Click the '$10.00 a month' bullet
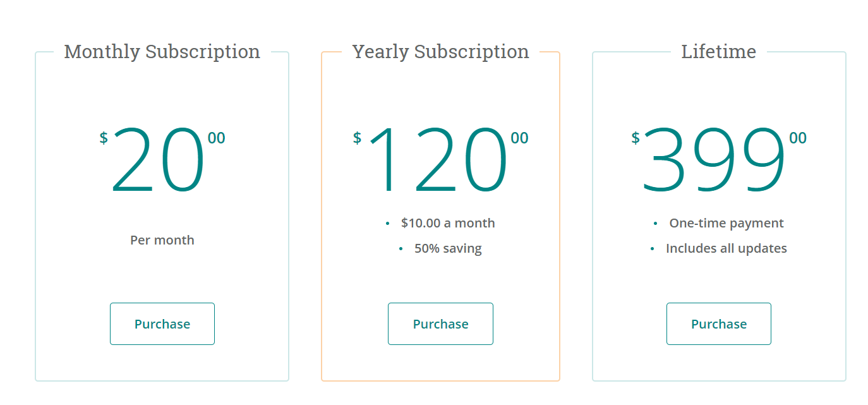 point(448,223)
